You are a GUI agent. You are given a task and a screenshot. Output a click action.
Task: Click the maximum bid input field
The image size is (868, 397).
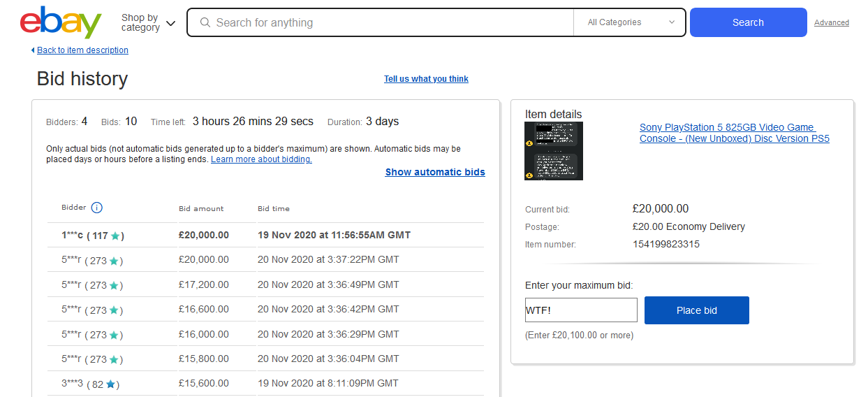(581, 310)
